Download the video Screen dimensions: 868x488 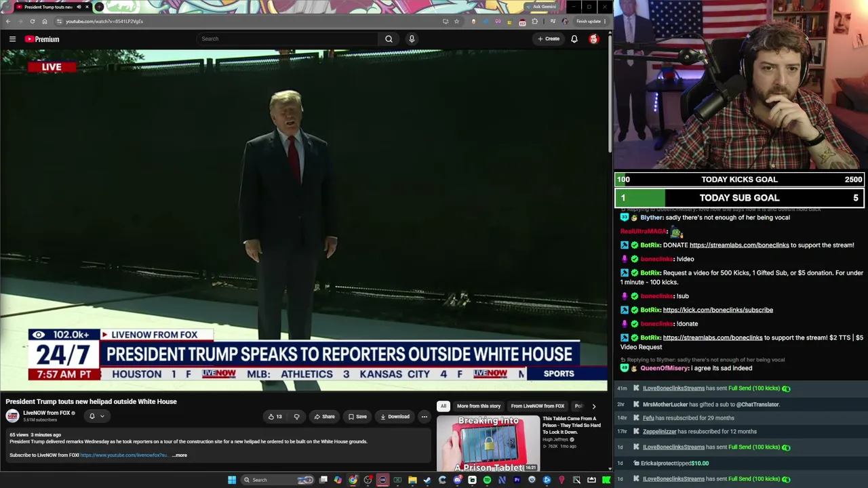395,417
